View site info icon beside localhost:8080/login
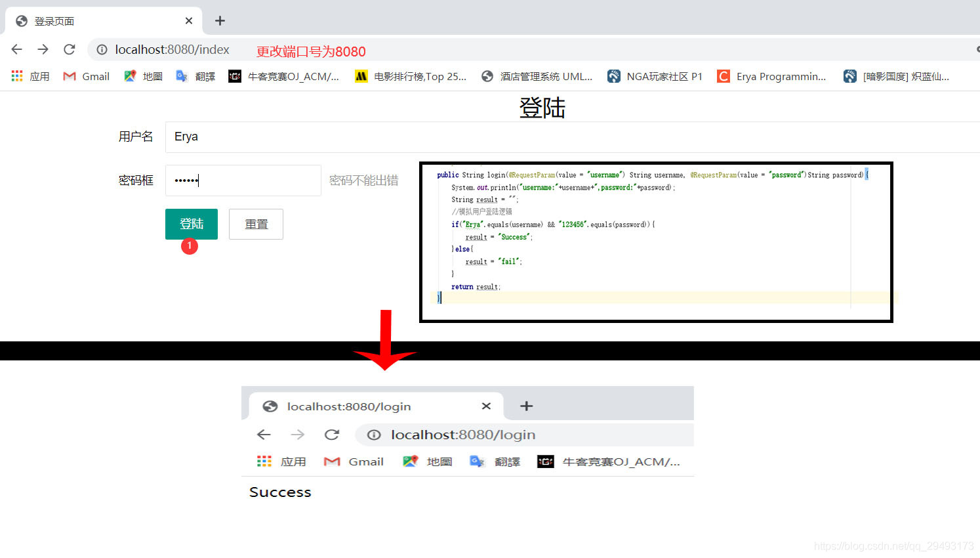The height and width of the screenshot is (558, 980). tap(374, 435)
